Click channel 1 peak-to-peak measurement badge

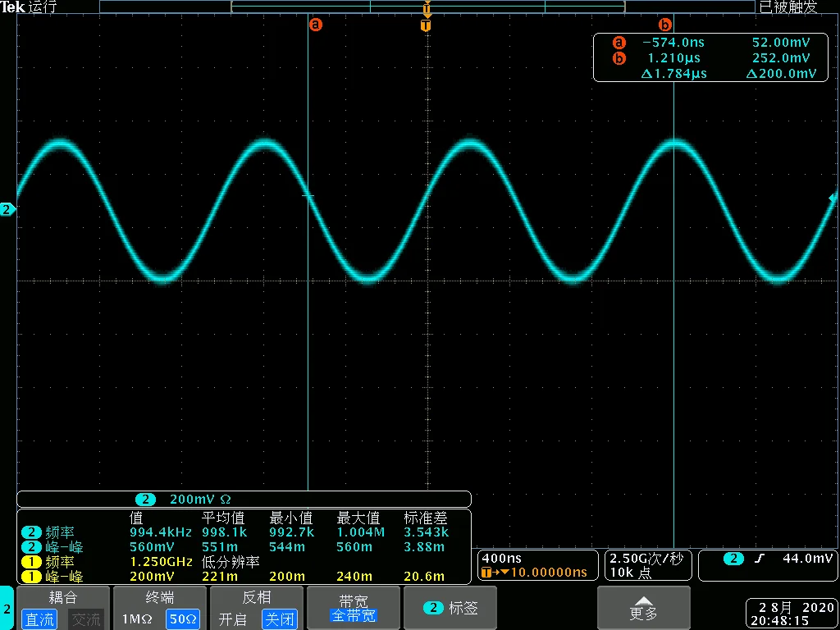30,576
